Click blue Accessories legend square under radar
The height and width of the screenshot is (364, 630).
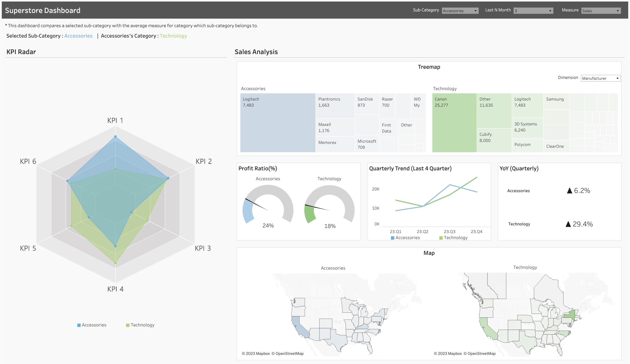tap(79, 325)
